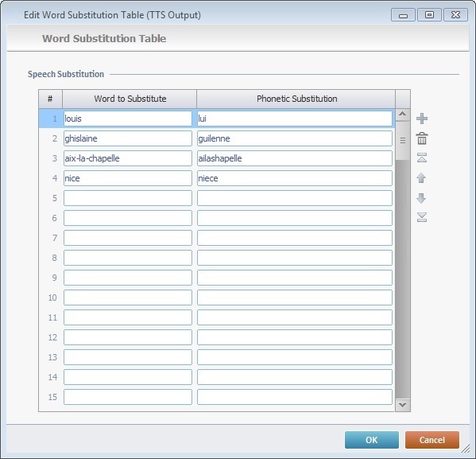The height and width of the screenshot is (459, 476).
Task: Delete selected row with trash icon
Action: 422,138
